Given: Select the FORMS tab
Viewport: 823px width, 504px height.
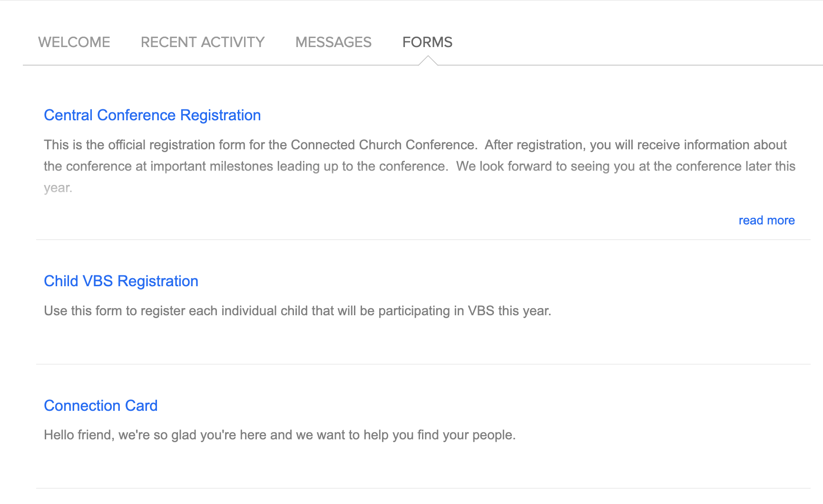Looking at the screenshot, I should pyautogui.click(x=427, y=42).
